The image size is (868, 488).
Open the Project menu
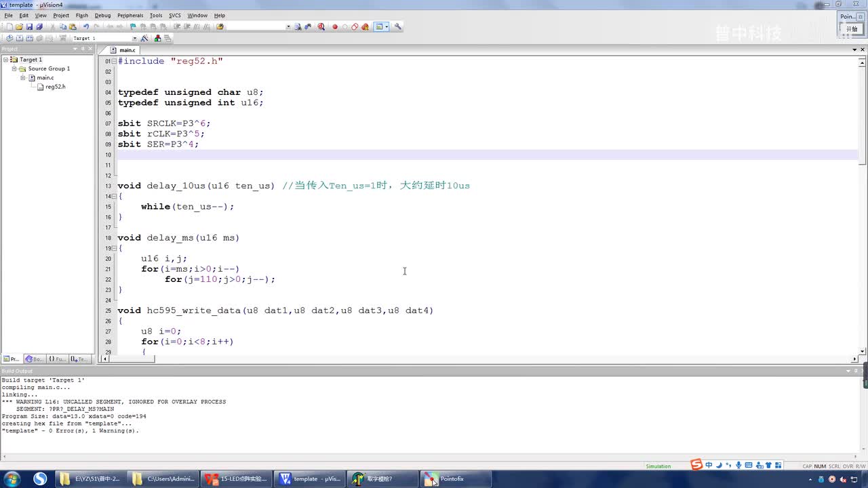coord(61,15)
